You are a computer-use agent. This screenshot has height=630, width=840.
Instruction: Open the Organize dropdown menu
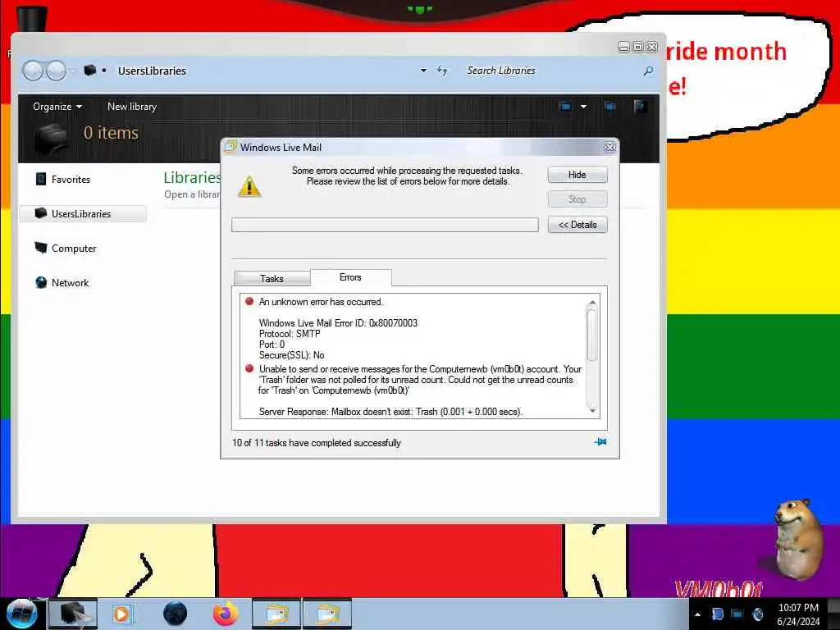(x=57, y=106)
